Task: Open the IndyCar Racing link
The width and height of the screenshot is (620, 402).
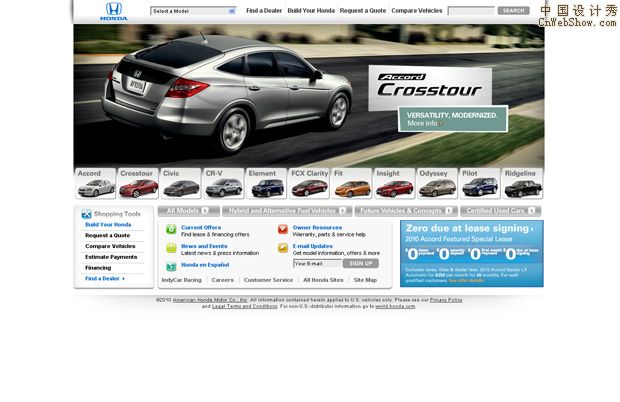Action: coord(181,280)
